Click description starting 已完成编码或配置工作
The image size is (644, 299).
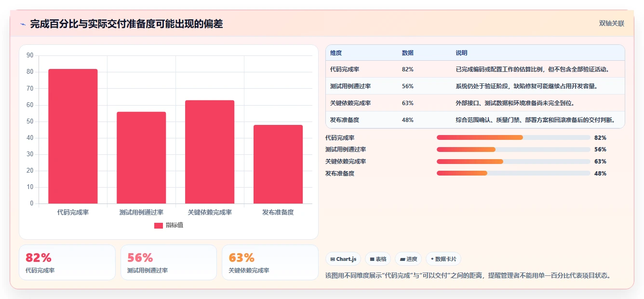[533, 69]
